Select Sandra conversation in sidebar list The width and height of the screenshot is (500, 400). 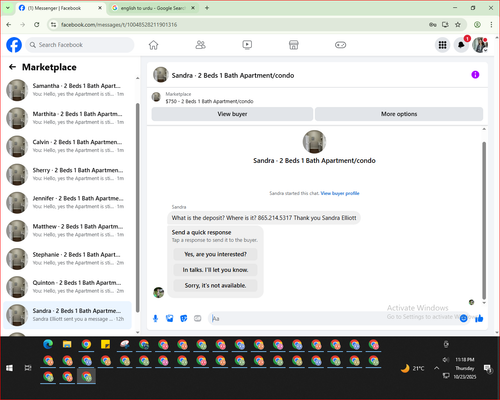[x=67, y=315]
